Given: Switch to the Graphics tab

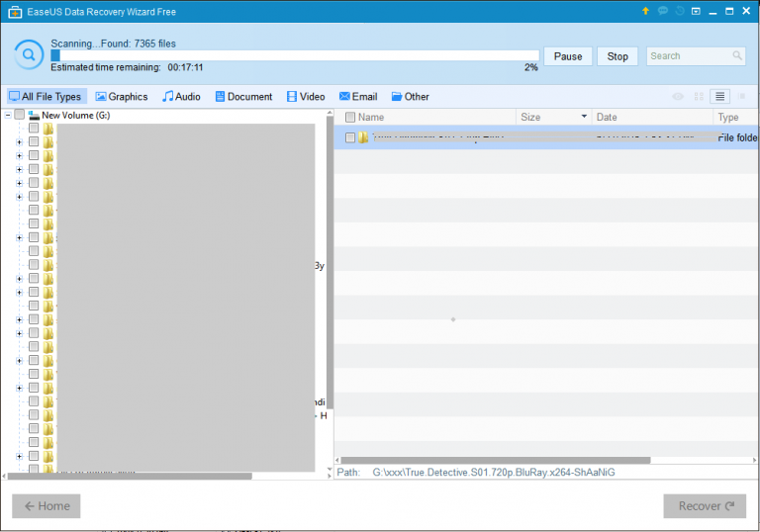Looking at the screenshot, I should tap(121, 97).
